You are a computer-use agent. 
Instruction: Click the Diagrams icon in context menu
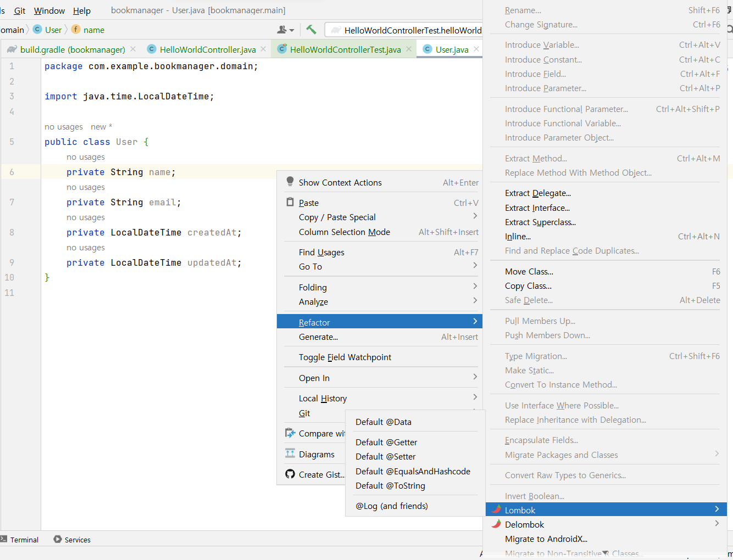[290, 453]
